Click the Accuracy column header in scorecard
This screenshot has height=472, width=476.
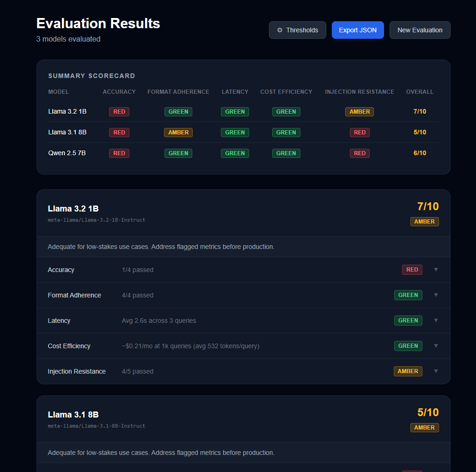119,92
